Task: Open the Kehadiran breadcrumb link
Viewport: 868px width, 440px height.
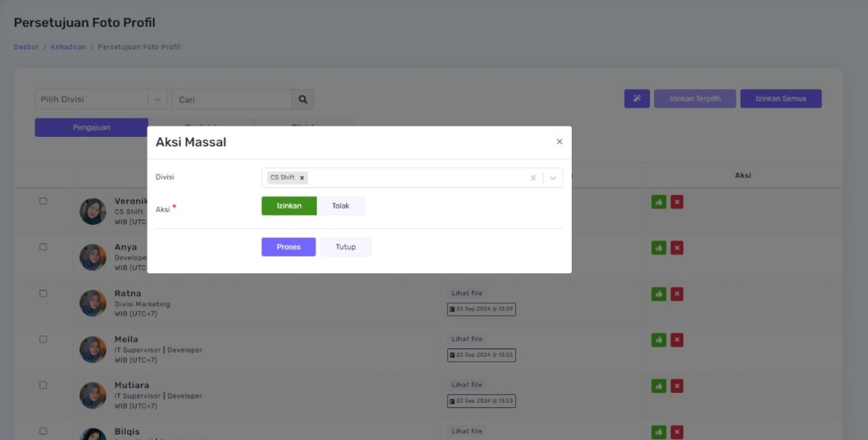Action: [68, 47]
